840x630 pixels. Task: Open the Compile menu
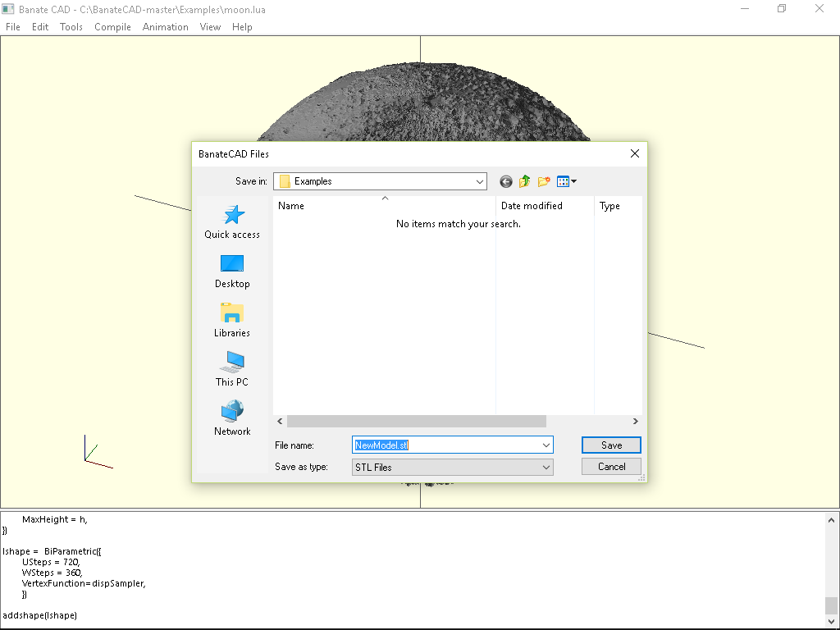112,26
